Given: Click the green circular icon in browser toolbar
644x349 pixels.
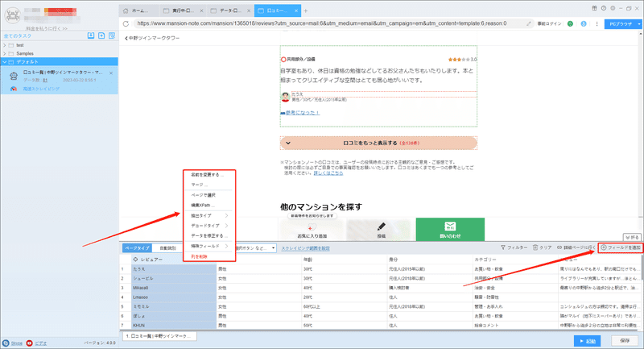Looking at the screenshot, I should [570, 24].
